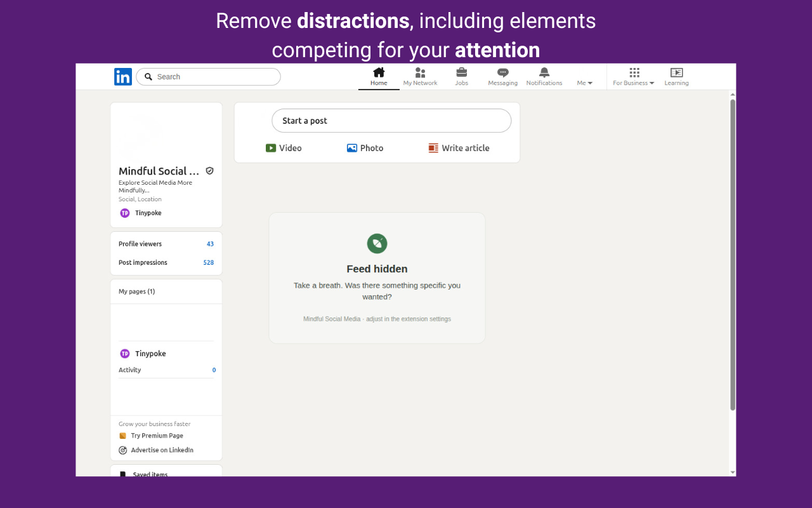Open Tinypoke page Activity
The image size is (812, 508).
coord(166,370)
